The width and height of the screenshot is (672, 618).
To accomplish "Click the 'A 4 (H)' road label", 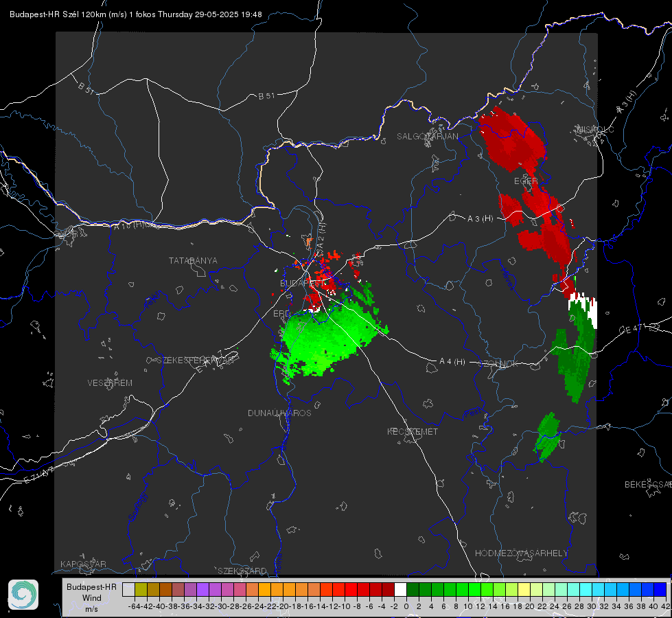I will pos(452,362).
